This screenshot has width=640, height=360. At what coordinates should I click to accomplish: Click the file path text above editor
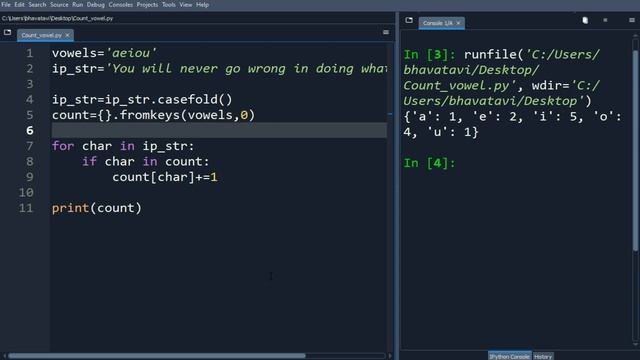(x=58, y=18)
